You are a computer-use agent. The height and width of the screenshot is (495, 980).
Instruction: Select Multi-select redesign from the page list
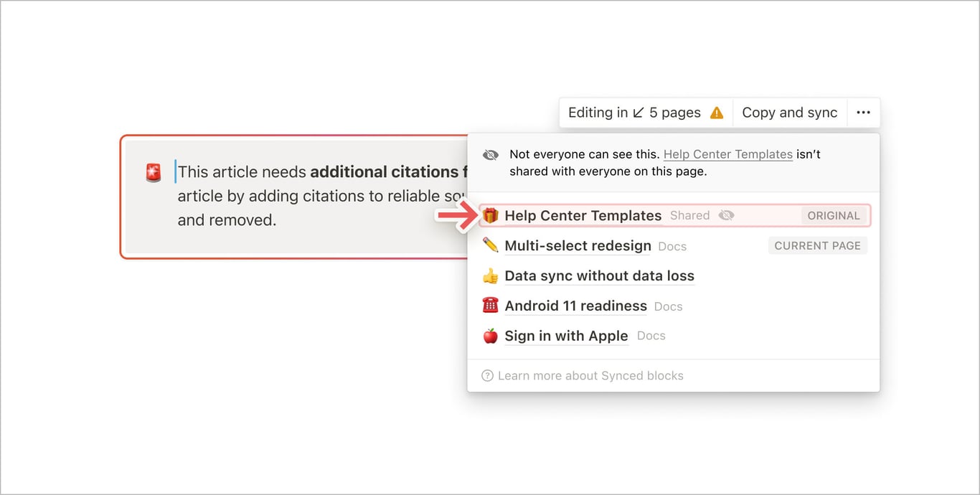[578, 245]
